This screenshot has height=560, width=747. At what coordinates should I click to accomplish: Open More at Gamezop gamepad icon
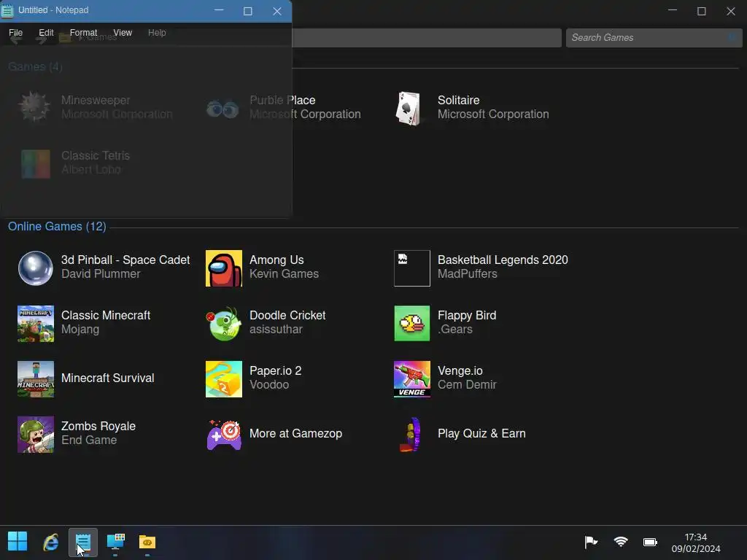click(x=223, y=435)
